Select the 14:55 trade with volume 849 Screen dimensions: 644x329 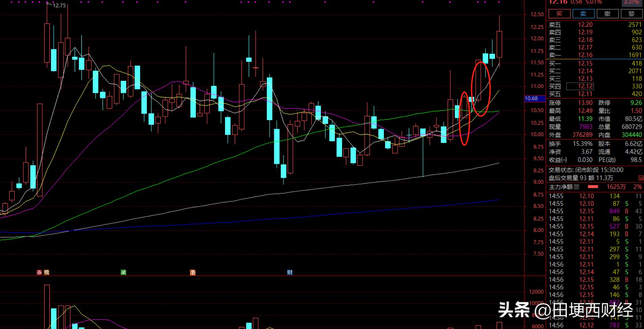tap(595, 211)
